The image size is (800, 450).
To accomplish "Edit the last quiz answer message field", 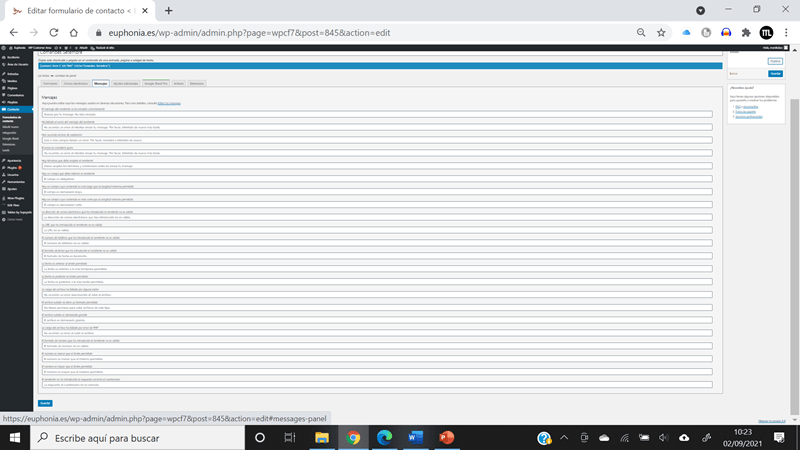I will click(377, 385).
